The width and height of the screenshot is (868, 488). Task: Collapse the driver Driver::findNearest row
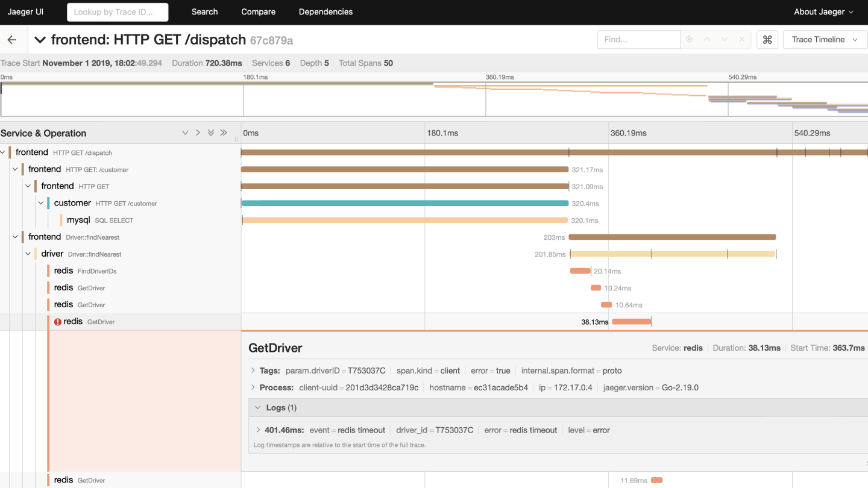[28, 254]
